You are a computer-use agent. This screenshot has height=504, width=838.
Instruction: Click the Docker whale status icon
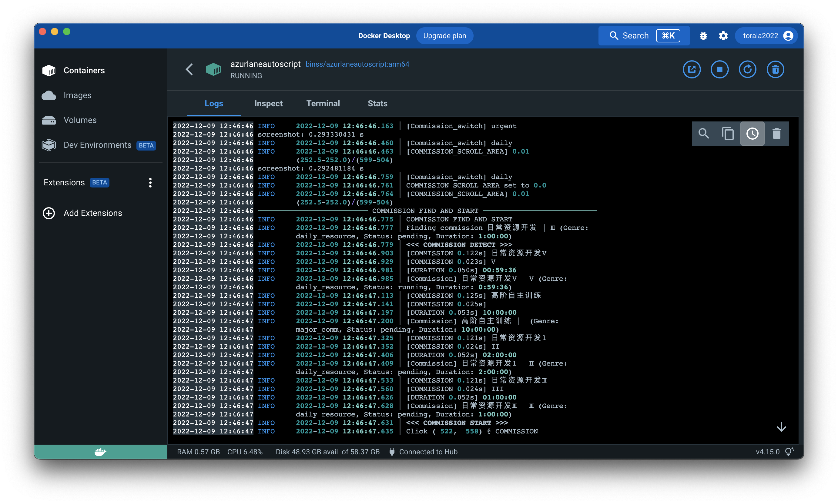[x=101, y=452]
